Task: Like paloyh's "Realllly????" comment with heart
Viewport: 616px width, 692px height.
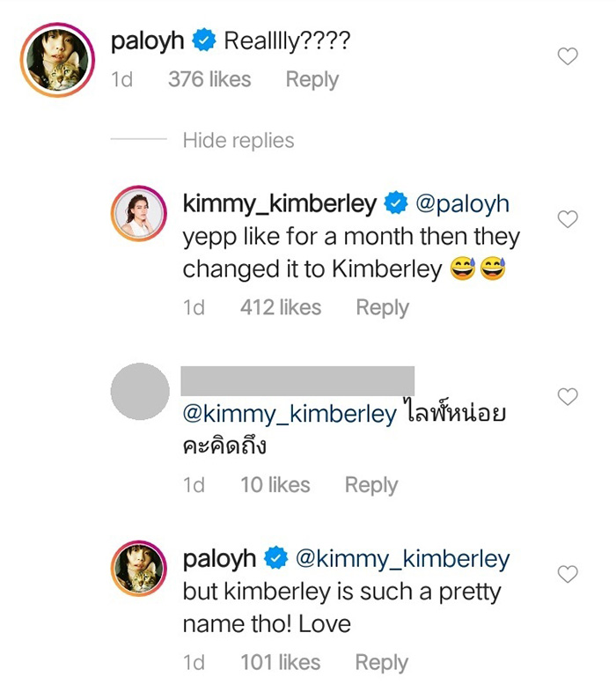Action: [568, 57]
